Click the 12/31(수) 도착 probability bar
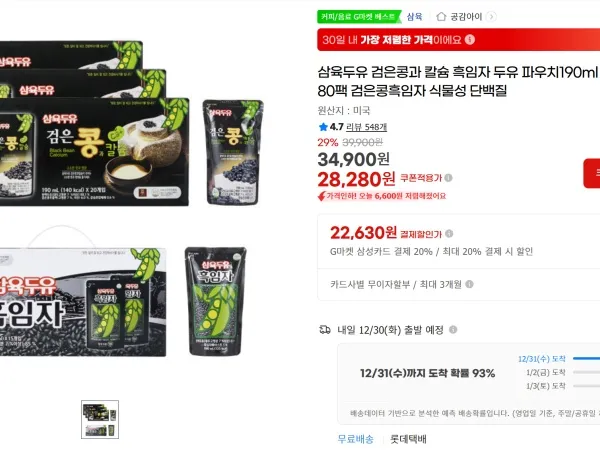Screen dimensions: 600x450 pyautogui.click(x=586, y=359)
